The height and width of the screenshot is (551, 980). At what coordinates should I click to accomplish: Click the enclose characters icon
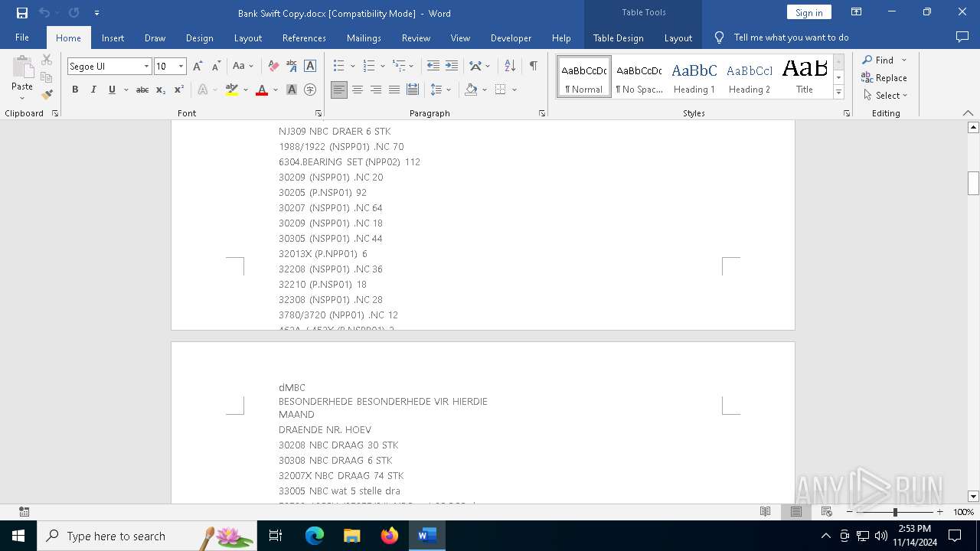[x=310, y=90]
